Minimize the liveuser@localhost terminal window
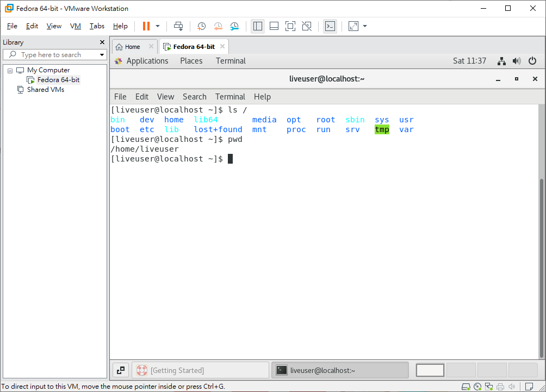 click(x=498, y=79)
